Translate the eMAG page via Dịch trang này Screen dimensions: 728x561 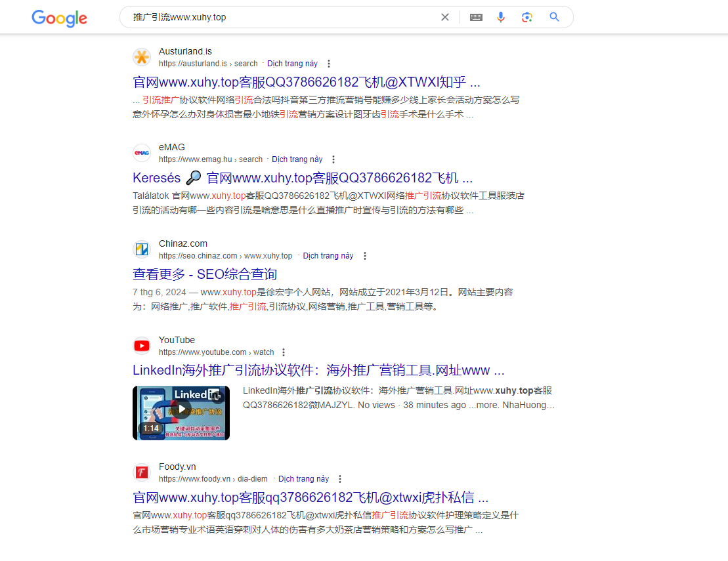pos(297,159)
